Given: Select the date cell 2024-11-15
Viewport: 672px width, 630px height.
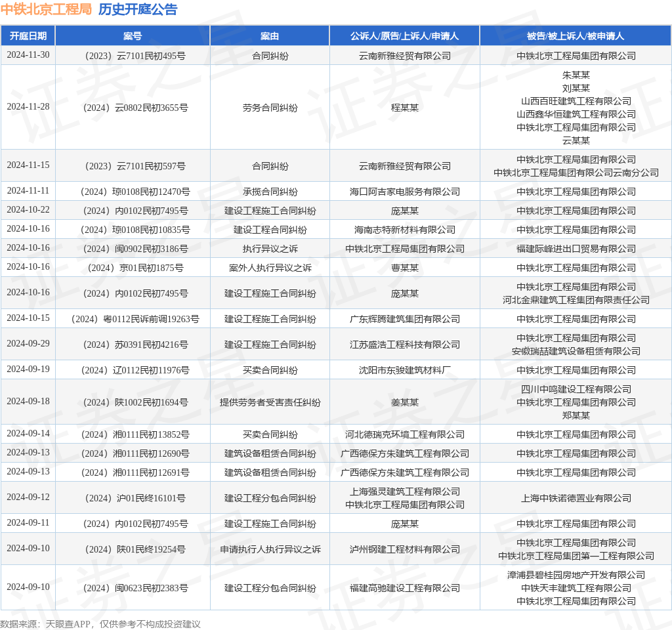Looking at the screenshot, I should 28,165.
